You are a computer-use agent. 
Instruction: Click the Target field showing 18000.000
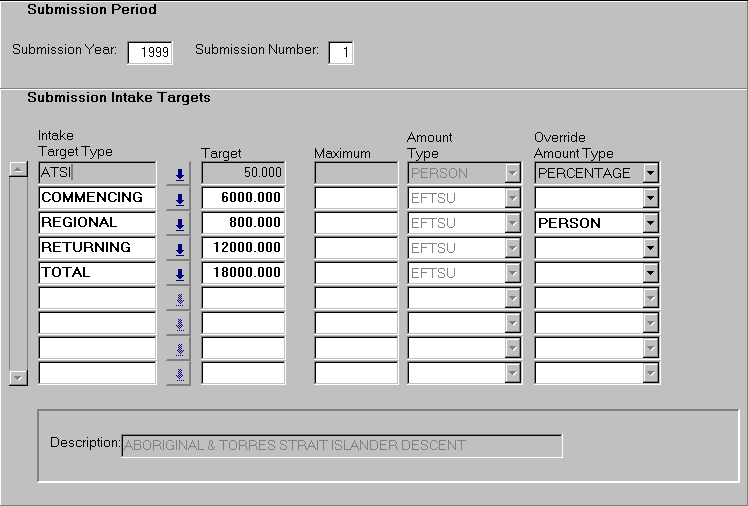[x=243, y=273]
